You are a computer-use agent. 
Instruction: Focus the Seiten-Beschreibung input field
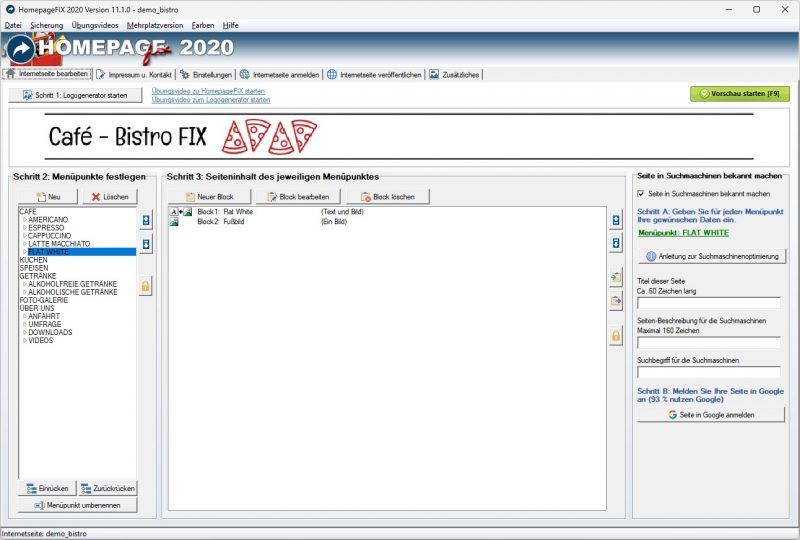(x=709, y=342)
